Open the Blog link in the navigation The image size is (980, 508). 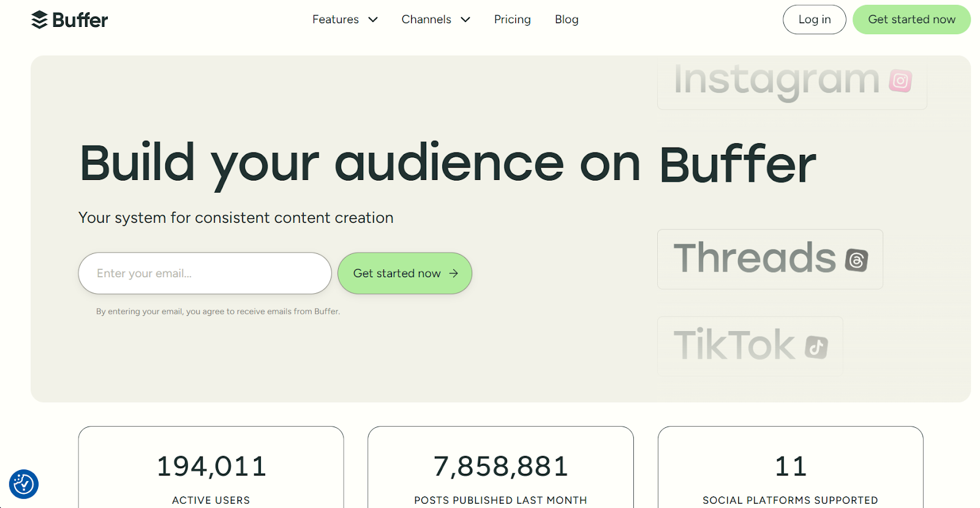point(567,20)
